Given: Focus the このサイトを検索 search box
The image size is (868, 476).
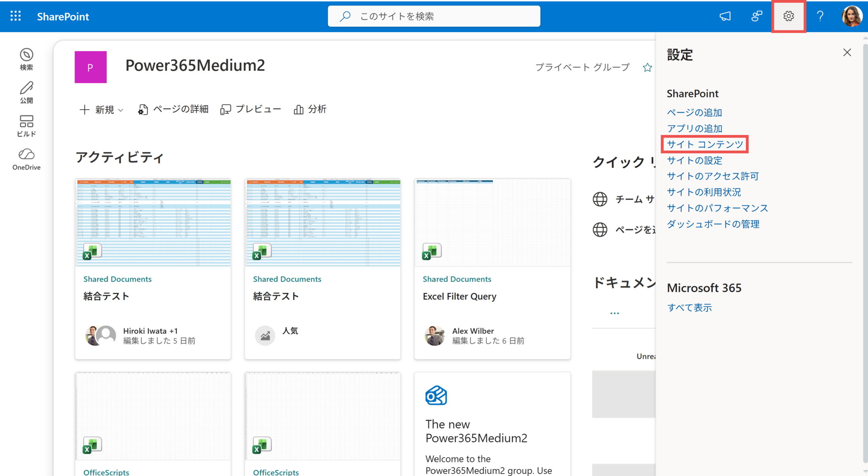Looking at the screenshot, I should [x=434, y=16].
